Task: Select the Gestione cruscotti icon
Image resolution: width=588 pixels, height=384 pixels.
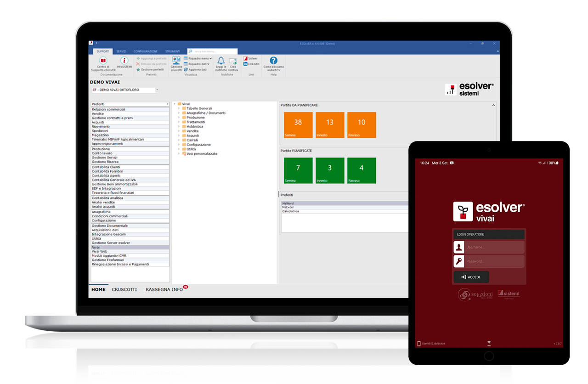Action: click(x=176, y=60)
